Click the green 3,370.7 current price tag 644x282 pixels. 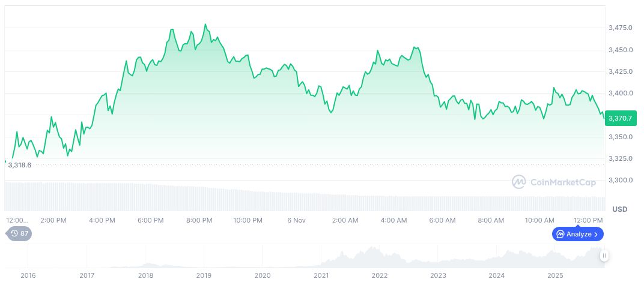coord(620,118)
